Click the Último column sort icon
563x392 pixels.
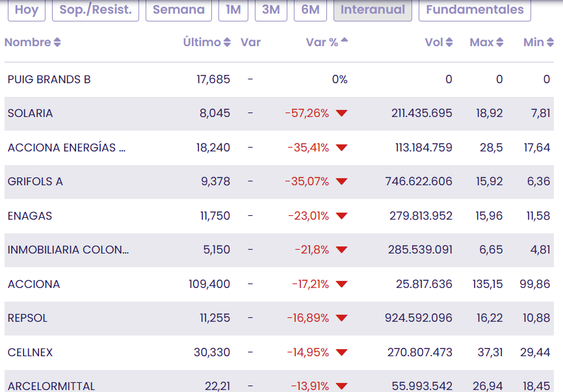[x=227, y=43]
